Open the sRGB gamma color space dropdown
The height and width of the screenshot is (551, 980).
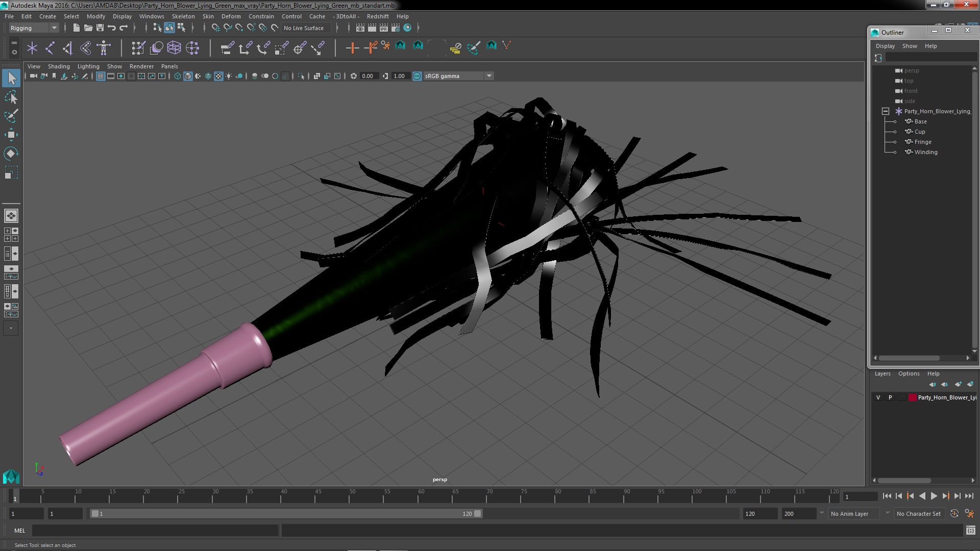458,76
